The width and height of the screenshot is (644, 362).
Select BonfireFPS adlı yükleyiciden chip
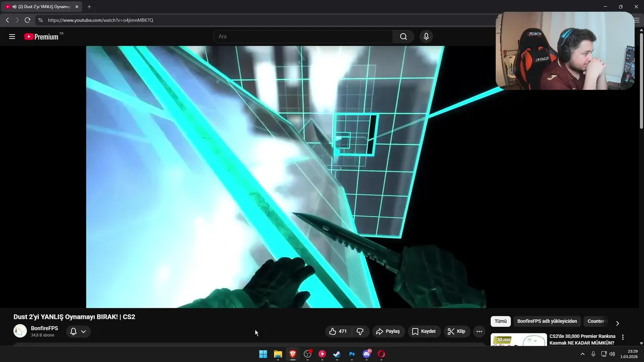(x=547, y=321)
